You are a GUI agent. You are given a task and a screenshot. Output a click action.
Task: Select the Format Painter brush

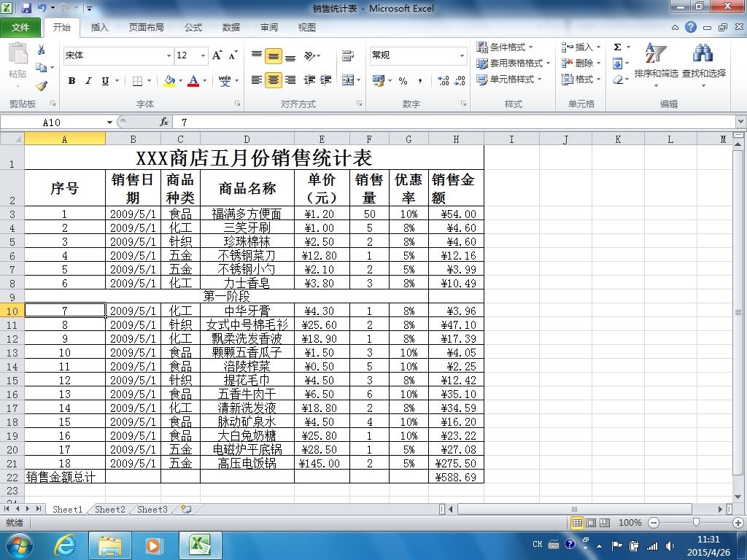pos(42,86)
